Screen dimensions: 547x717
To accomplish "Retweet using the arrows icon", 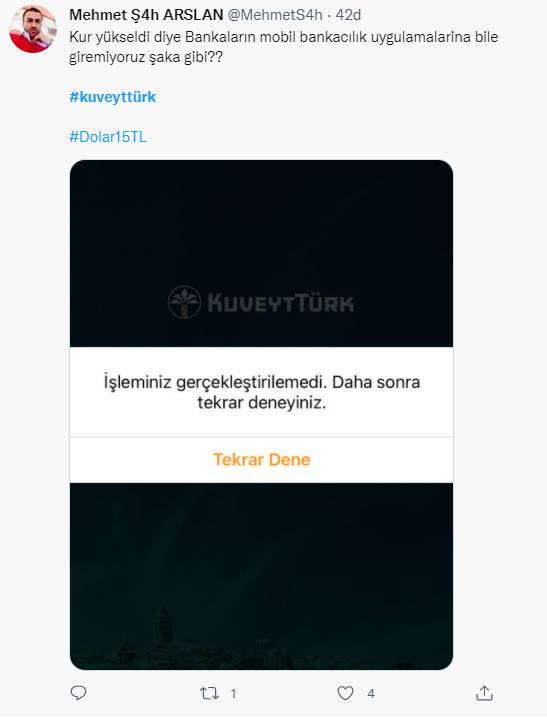I will (209, 694).
